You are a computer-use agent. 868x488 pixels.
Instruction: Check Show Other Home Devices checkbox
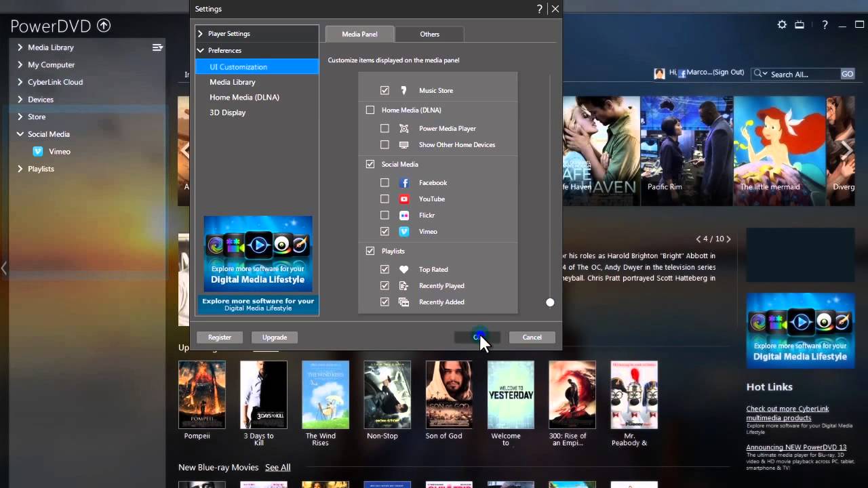coord(384,144)
